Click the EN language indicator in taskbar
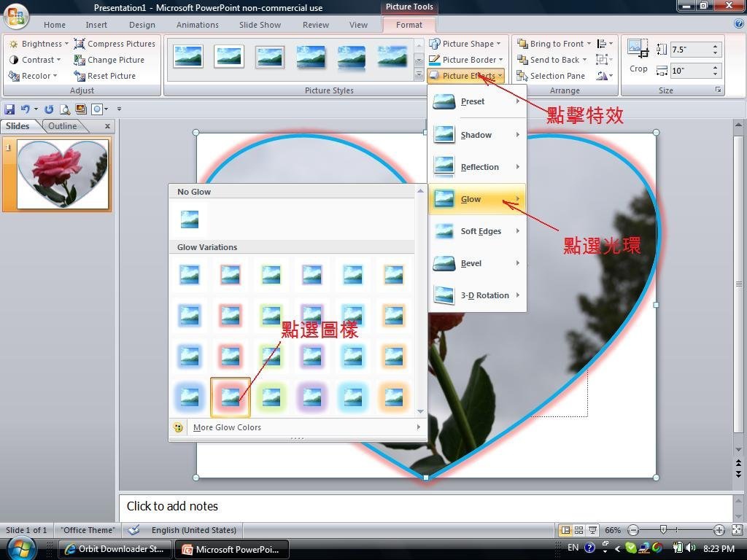 [x=573, y=548]
